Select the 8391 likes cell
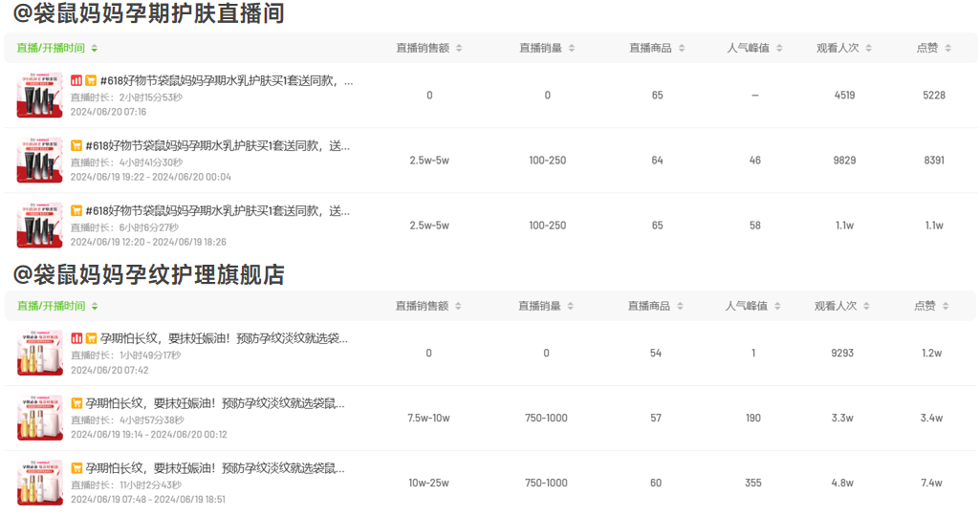The height and width of the screenshot is (517, 980). [934, 161]
